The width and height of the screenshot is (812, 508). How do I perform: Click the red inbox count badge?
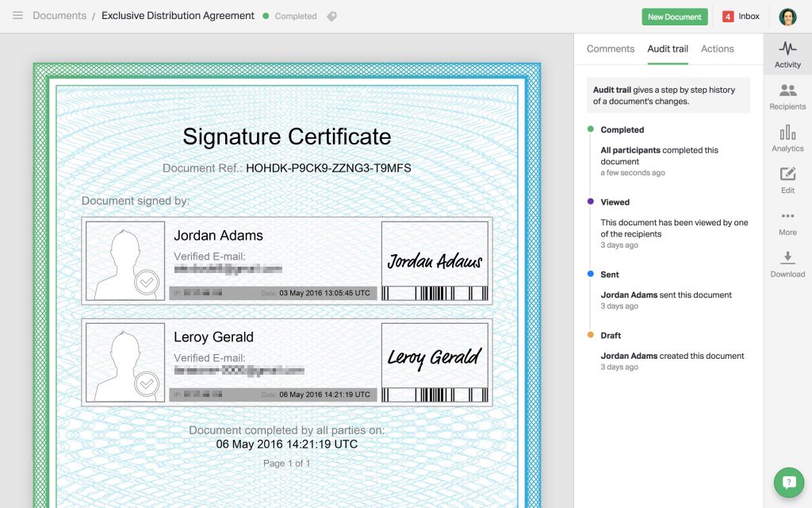click(728, 17)
